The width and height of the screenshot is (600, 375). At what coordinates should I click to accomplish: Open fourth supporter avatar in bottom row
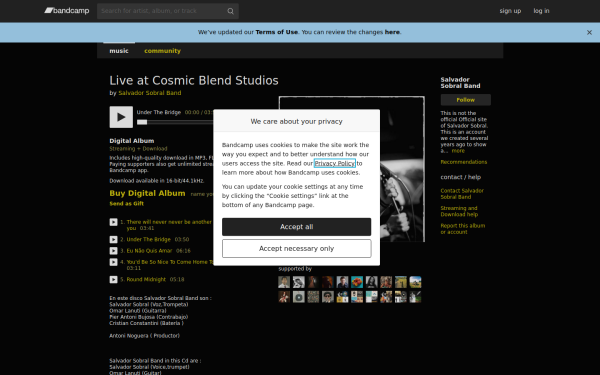pyautogui.click(x=328, y=297)
